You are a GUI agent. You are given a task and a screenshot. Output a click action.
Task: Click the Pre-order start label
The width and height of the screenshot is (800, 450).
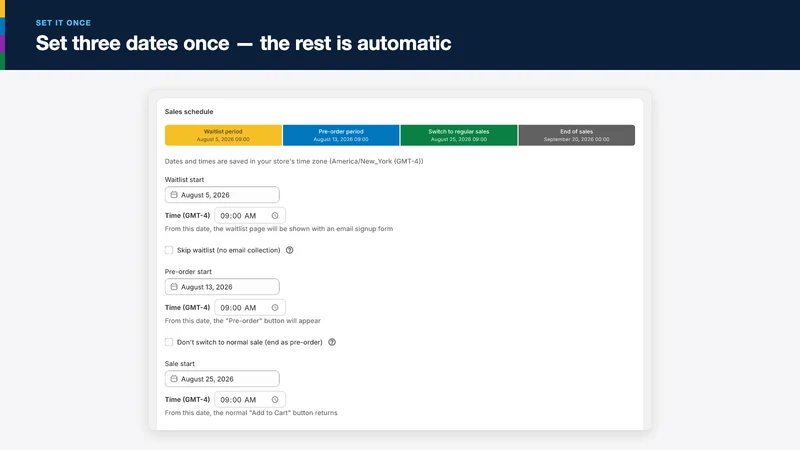pos(188,271)
